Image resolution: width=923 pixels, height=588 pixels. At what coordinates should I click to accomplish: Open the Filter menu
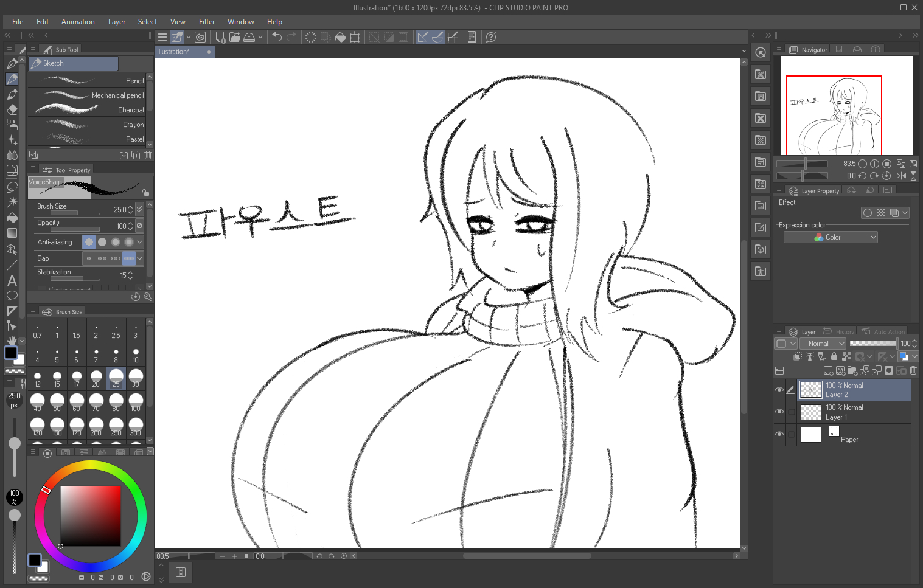(x=207, y=22)
